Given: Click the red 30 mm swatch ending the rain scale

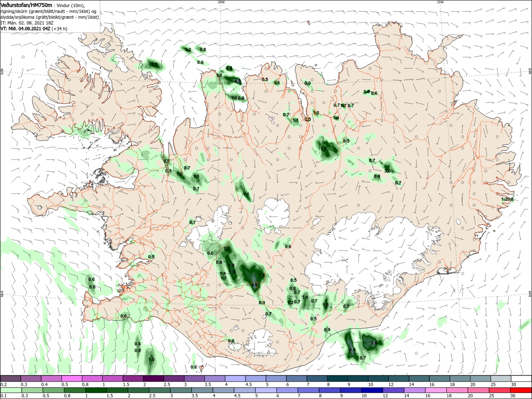Looking at the screenshot, I should click(x=521, y=391).
